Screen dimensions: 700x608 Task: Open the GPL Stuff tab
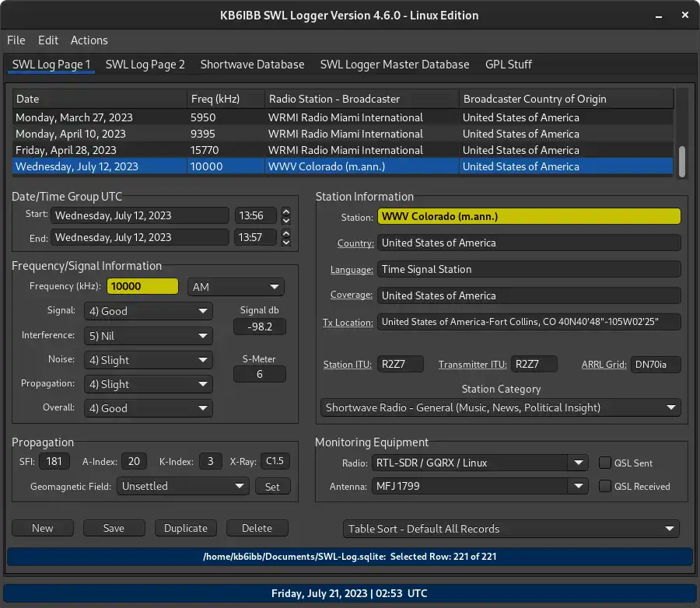(x=509, y=65)
